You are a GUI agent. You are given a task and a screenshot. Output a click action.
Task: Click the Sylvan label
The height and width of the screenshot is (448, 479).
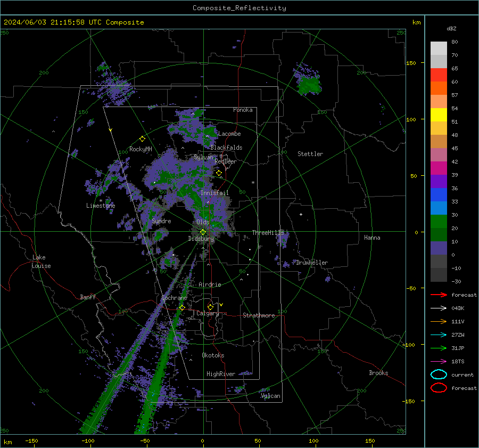(203, 157)
